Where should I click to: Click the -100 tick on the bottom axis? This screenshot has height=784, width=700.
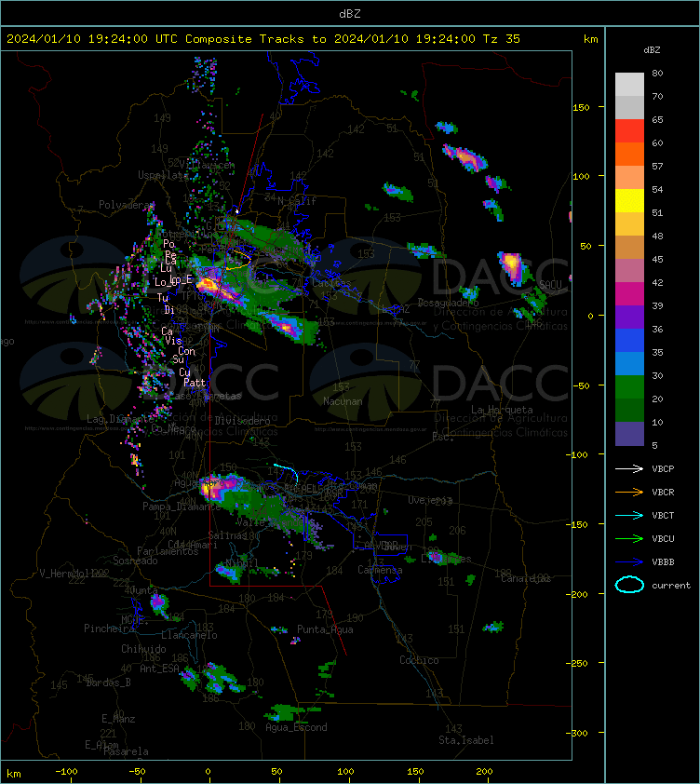pos(66,771)
